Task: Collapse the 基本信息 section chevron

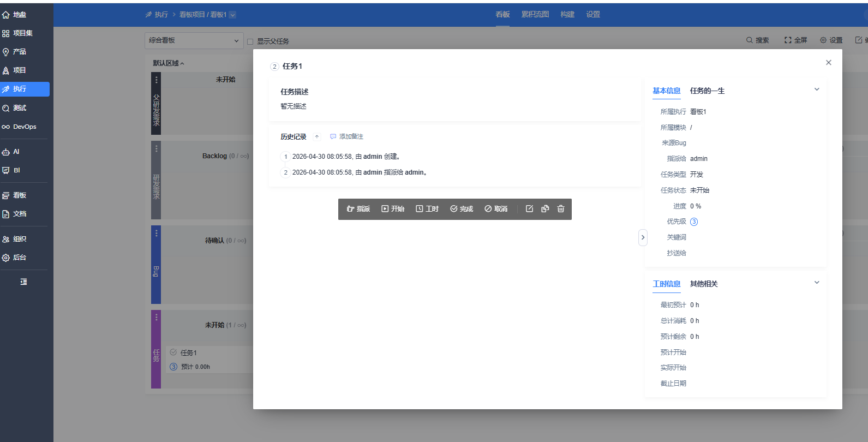Action: pyautogui.click(x=817, y=89)
